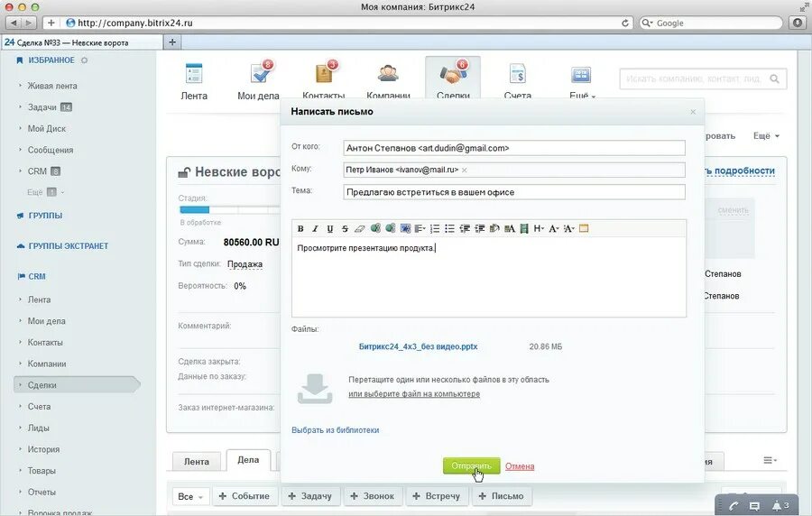
Task: Toggle italic formatting in the editor
Action: [x=315, y=228]
